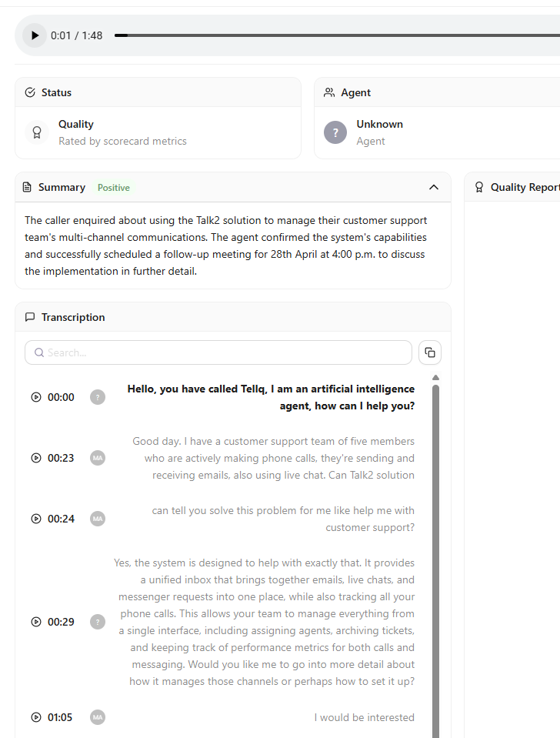Play the call recording audio

point(35,35)
